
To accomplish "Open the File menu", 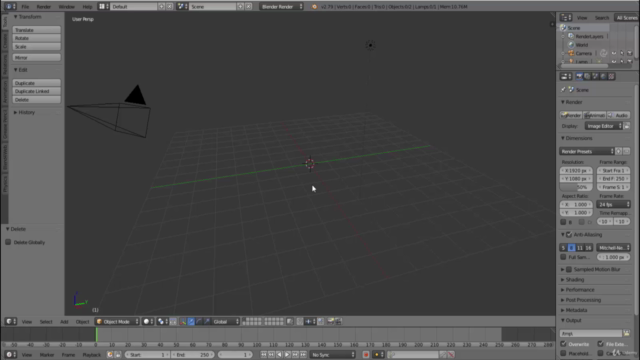I will 25,7.
